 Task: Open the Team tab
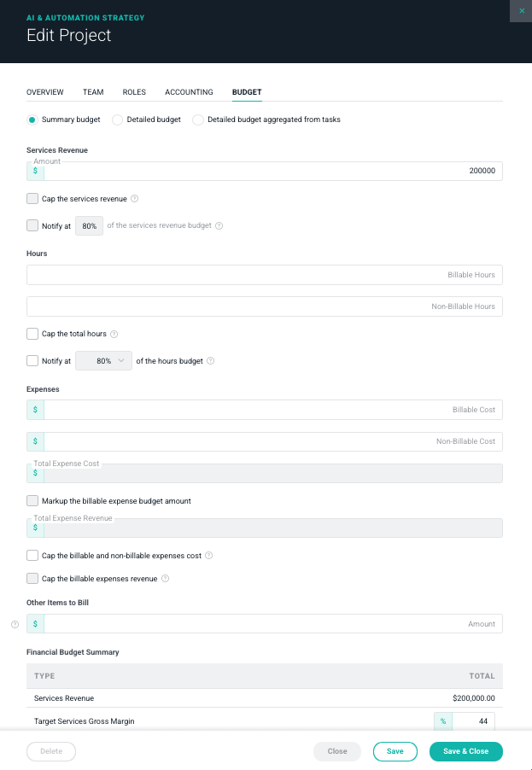point(93,92)
